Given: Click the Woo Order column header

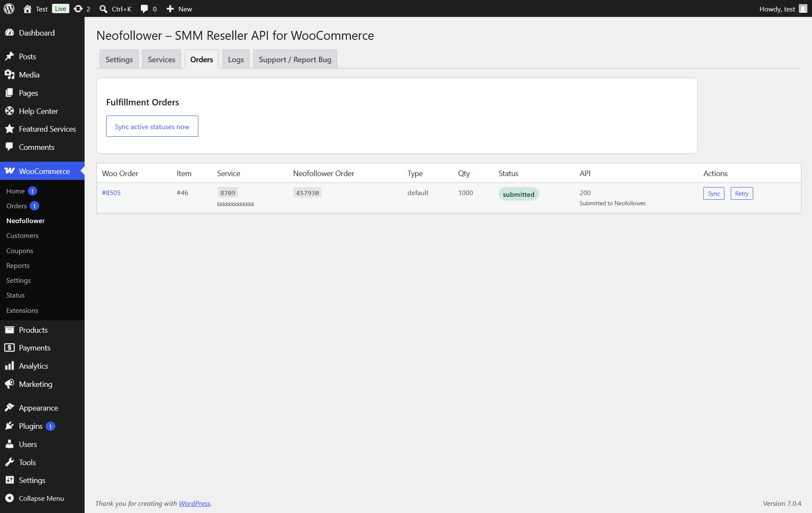Looking at the screenshot, I should tap(120, 173).
